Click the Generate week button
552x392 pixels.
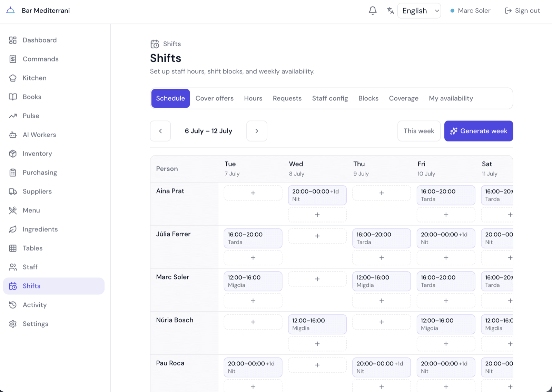(x=479, y=131)
